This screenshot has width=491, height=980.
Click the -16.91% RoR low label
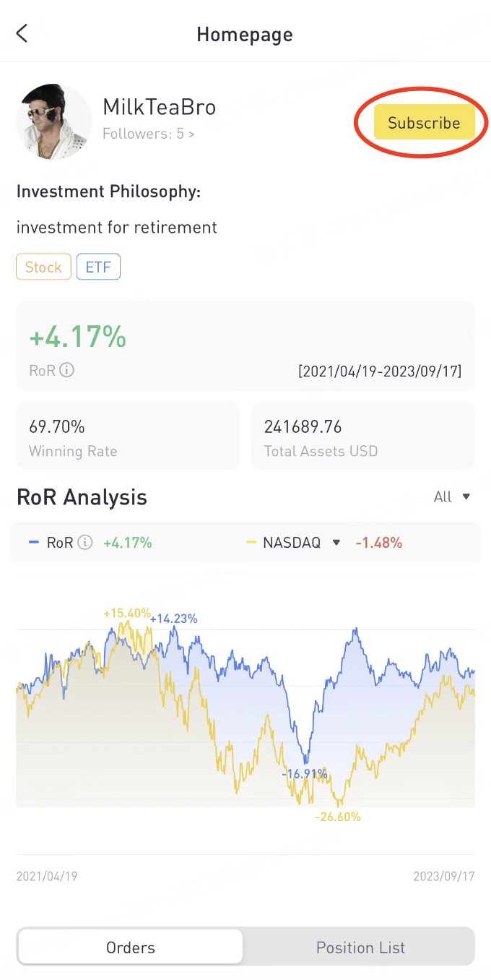305,774
